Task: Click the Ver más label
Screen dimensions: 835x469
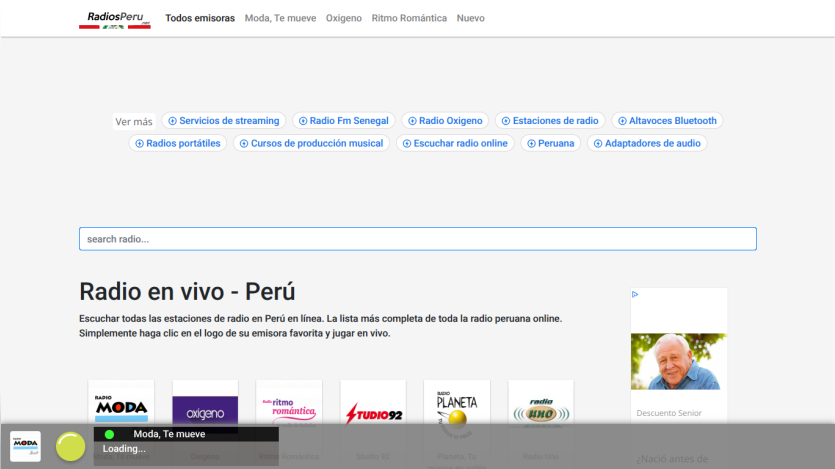Action: (x=134, y=122)
